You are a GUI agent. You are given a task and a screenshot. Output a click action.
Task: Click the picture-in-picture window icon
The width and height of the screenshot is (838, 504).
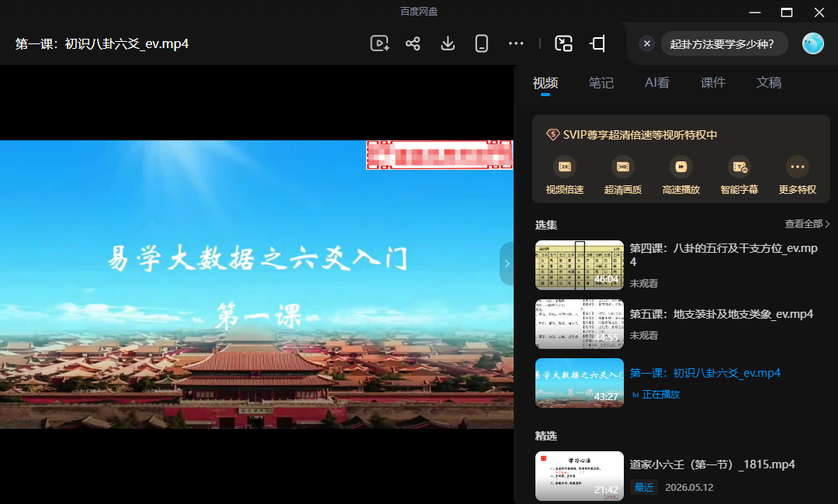coord(563,43)
